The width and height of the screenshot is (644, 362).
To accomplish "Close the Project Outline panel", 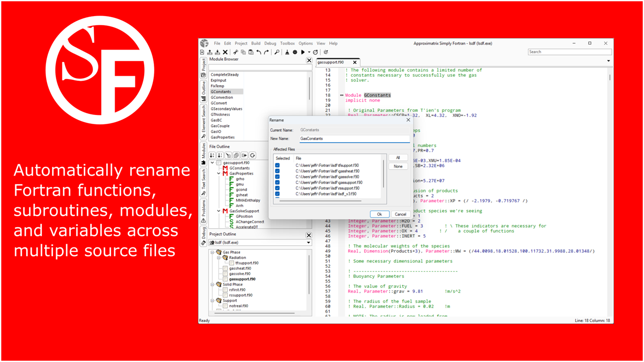I will point(309,235).
